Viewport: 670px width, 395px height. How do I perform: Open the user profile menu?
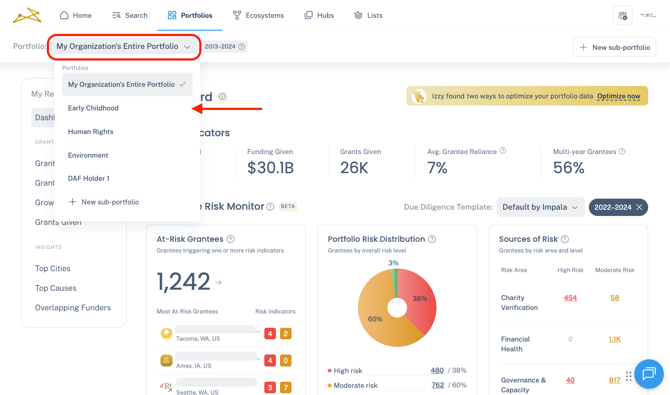pyautogui.click(x=648, y=15)
